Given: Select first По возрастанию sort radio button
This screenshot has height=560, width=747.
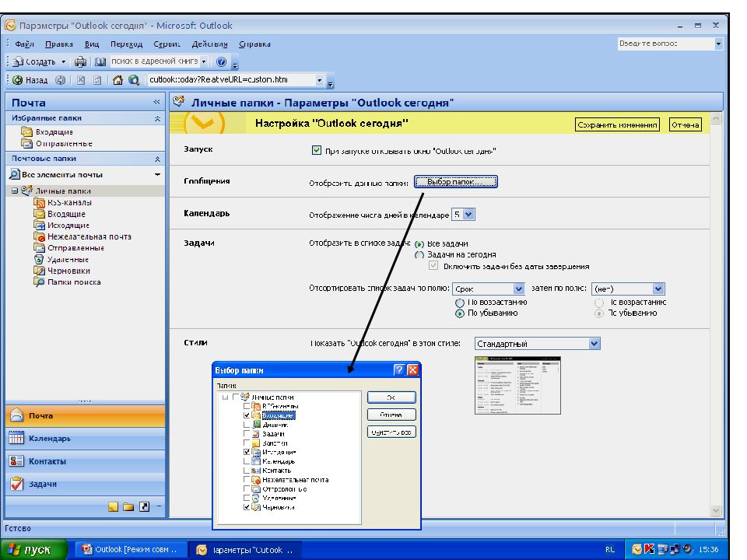Looking at the screenshot, I should click(x=460, y=303).
